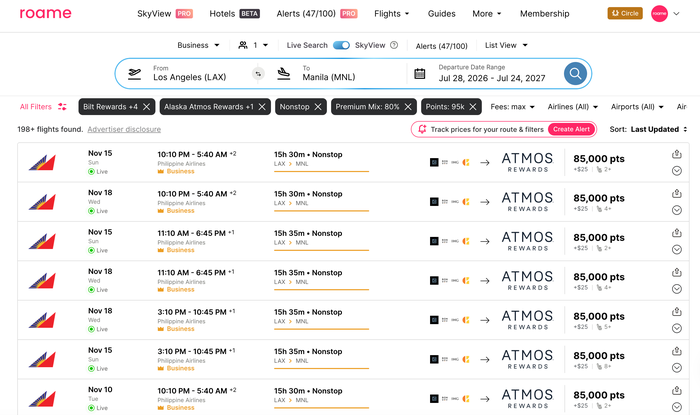700x415 pixels.
Task: Open the Airports (All) dropdown
Action: tap(637, 107)
